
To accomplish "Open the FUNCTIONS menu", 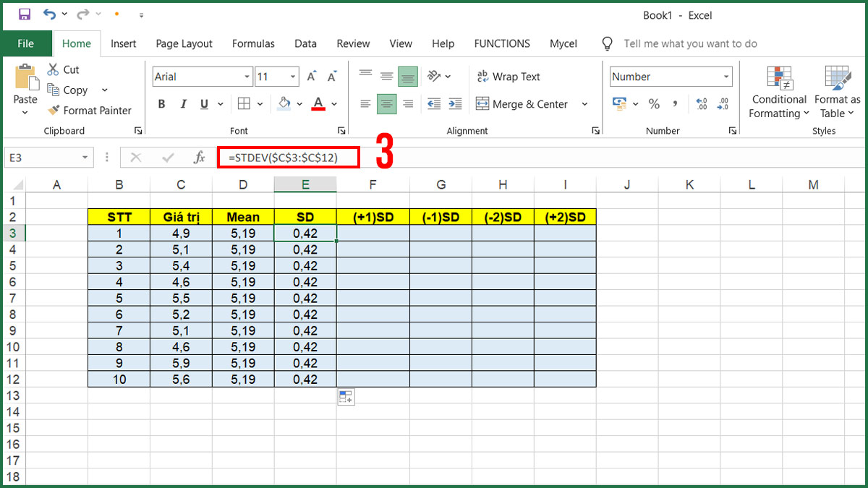I will click(x=502, y=43).
